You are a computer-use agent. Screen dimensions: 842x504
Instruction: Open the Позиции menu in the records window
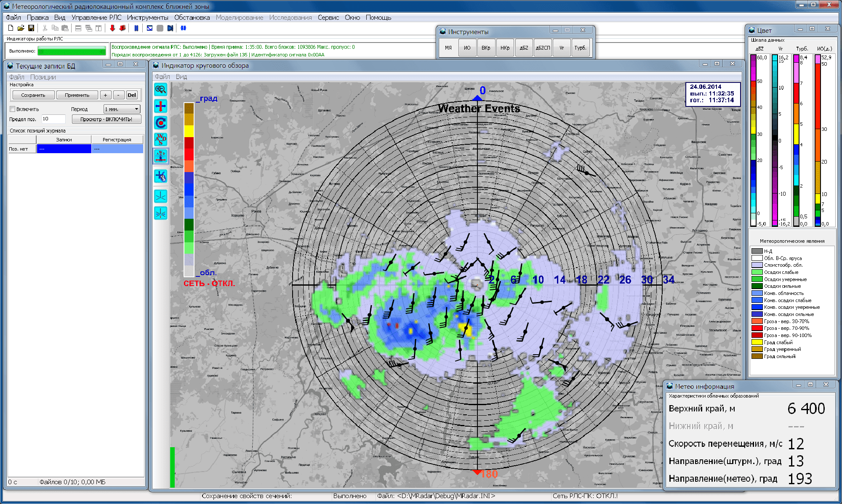[x=43, y=77]
